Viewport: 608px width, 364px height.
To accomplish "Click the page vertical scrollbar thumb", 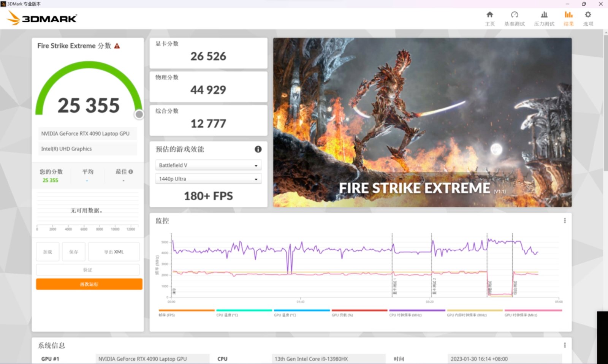I will [x=606, y=103].
